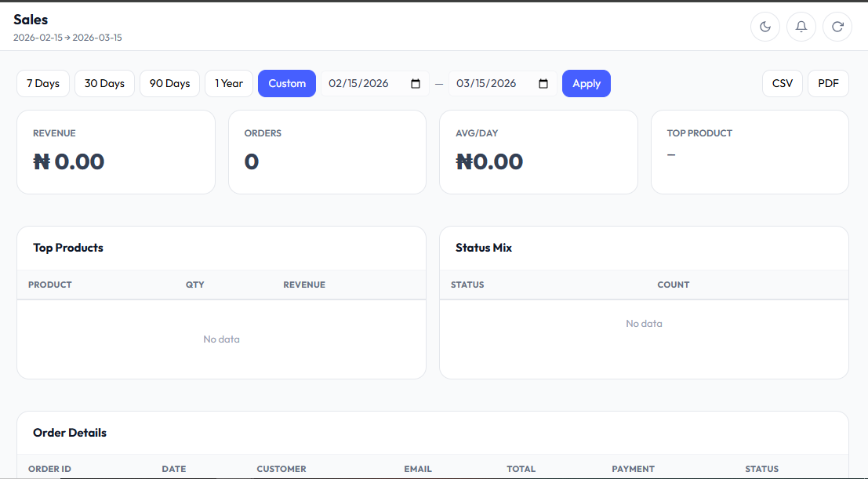The image size is (868, 479).
Task: Export sales report as CSV
Action: [x=783, y=84]
